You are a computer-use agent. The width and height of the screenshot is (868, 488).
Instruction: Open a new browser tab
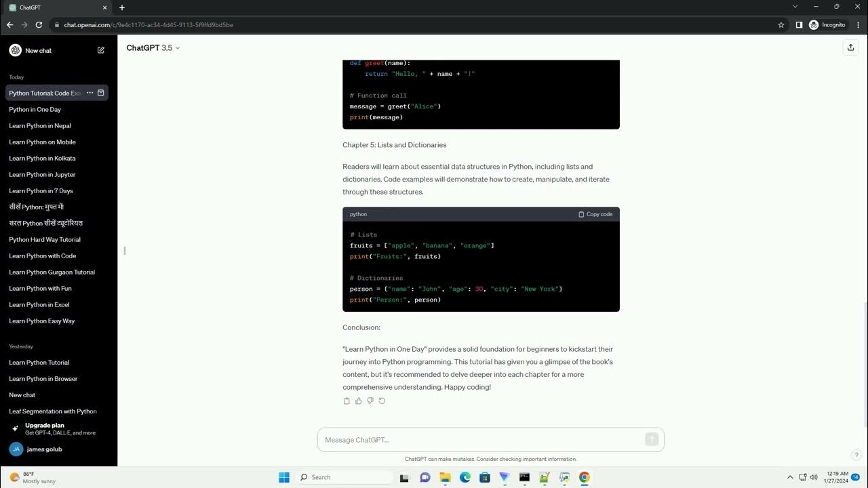click(x=122, y=7)
